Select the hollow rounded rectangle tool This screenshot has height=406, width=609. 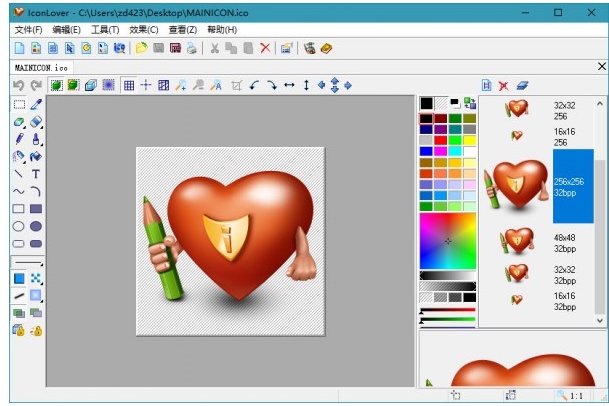(x=18, y=244)
